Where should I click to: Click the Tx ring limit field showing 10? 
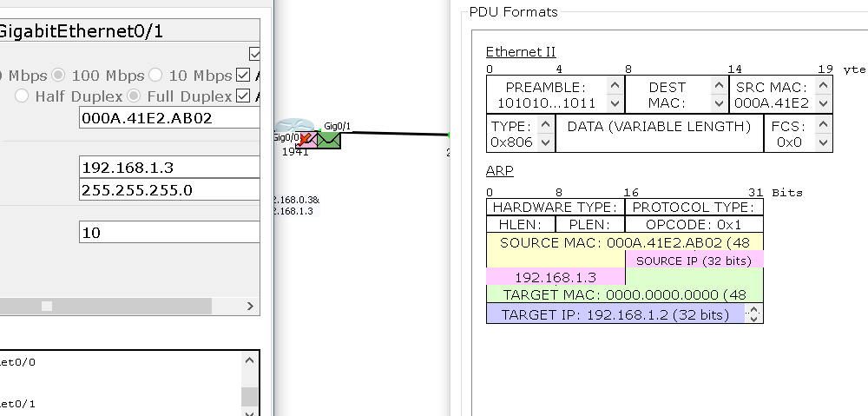169,232
